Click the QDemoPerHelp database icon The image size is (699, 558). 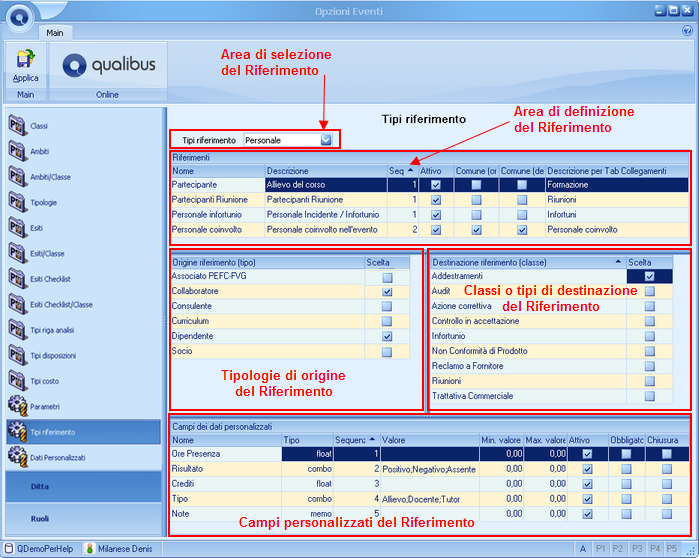click(x=9, y=549)
